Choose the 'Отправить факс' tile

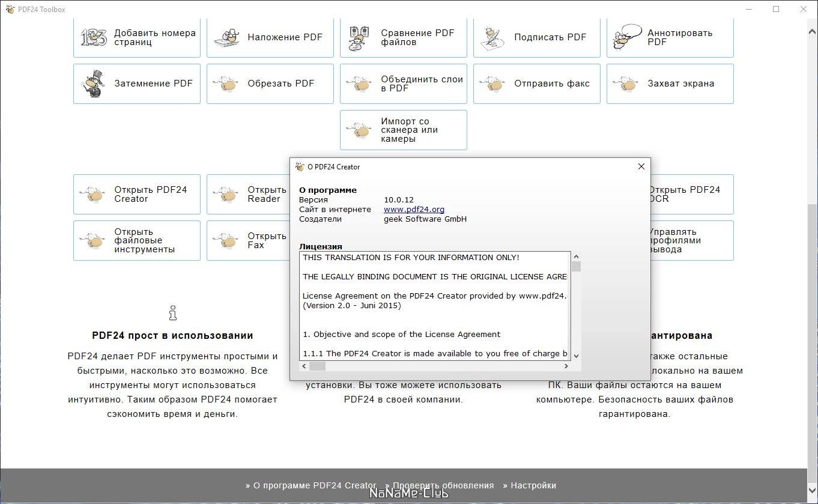click(537, 83)
